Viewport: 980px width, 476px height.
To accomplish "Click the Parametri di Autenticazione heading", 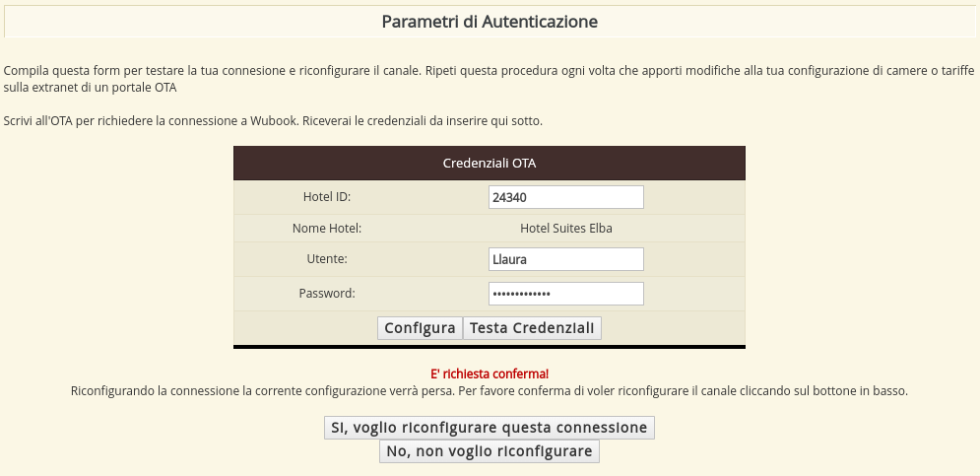I will (x=490, y=21).
